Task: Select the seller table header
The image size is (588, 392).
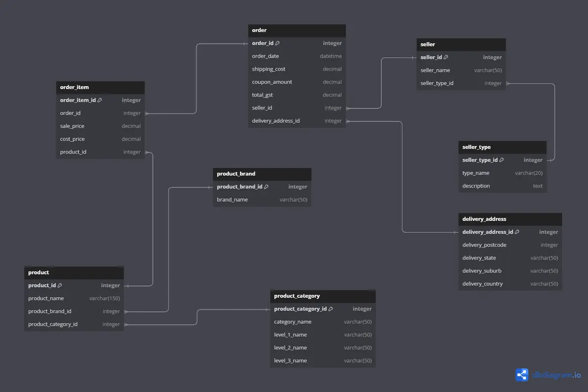Action: click(461, 45)
